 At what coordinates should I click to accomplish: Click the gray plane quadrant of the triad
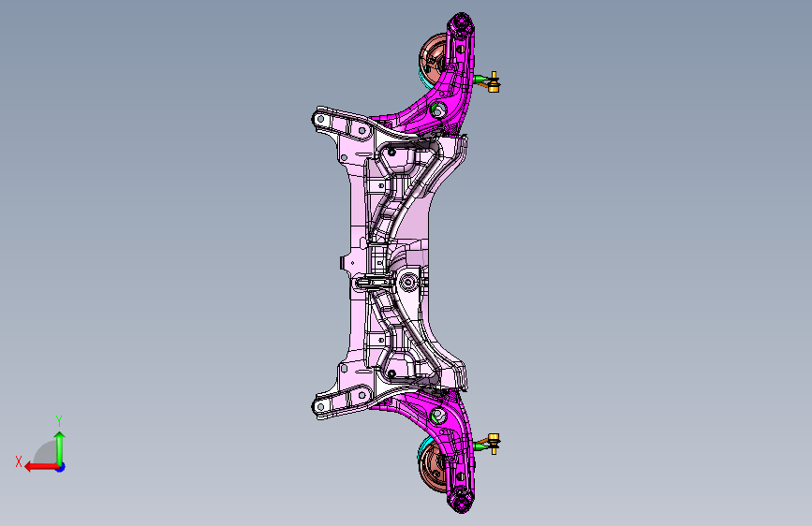point(47,454)
